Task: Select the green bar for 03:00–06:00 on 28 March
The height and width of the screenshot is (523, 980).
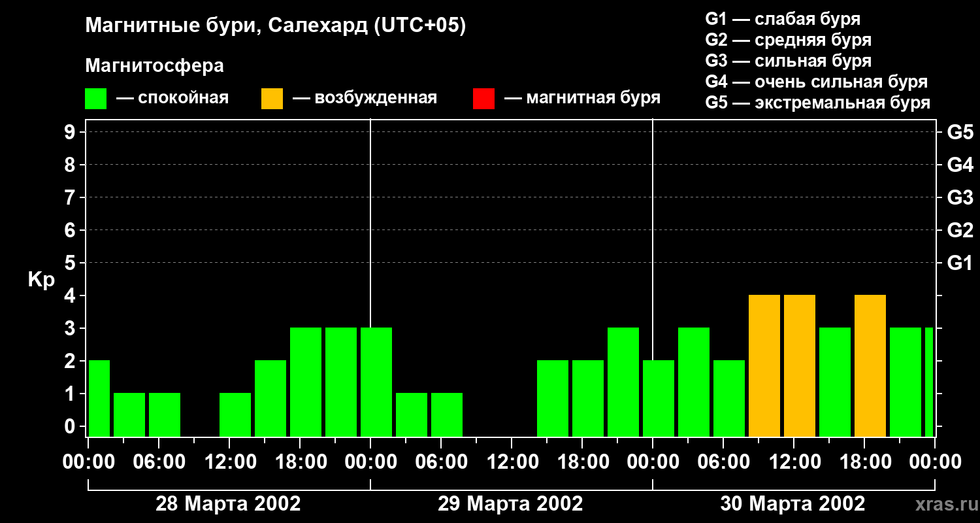Action: pyautogui.click(x=129, y=415)
